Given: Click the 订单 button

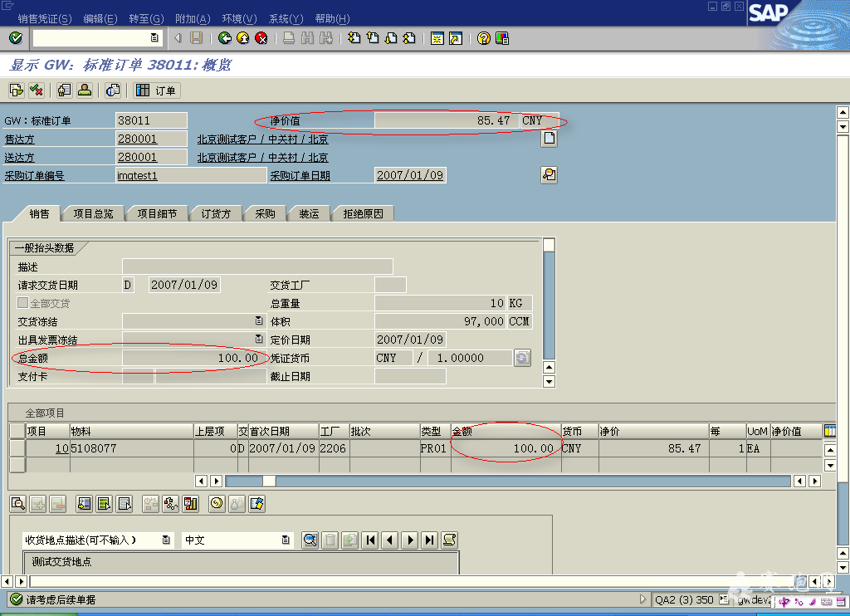Looking at the screenshot, I should (x=157, y=90).
